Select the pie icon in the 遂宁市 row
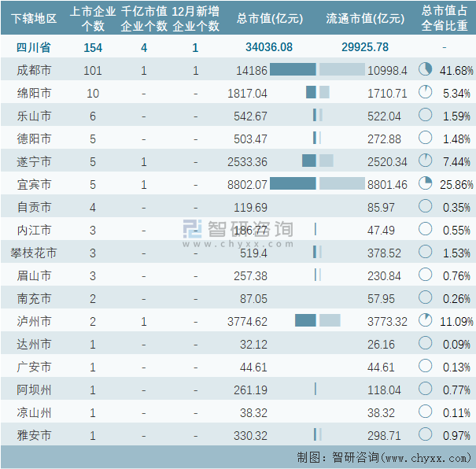Viewport: 476px width, 469px height. click(x=426, y=161)
